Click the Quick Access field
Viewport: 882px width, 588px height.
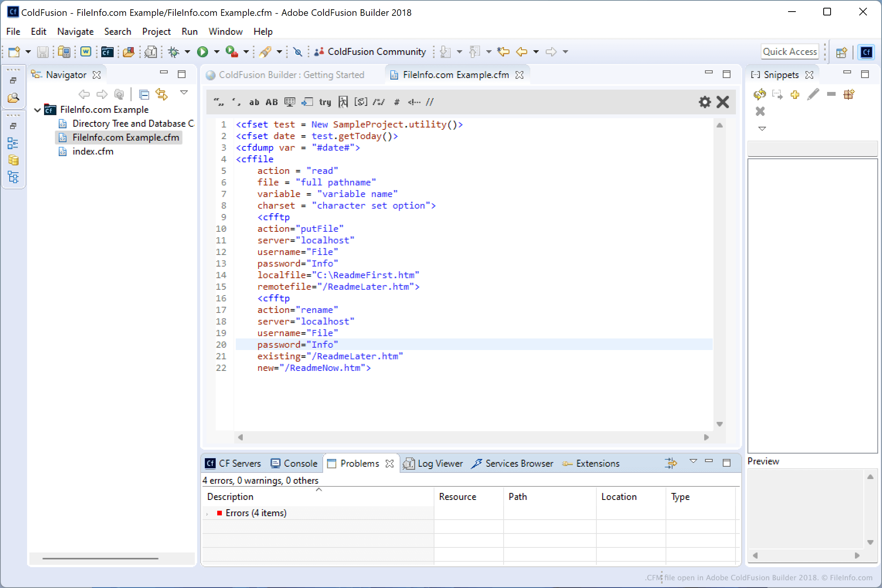790,52
